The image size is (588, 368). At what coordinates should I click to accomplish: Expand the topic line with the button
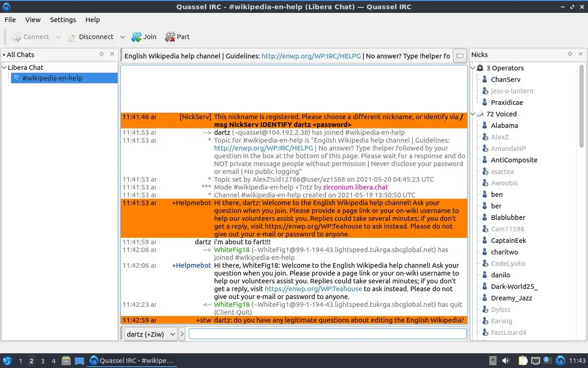[x=459, y=56]
